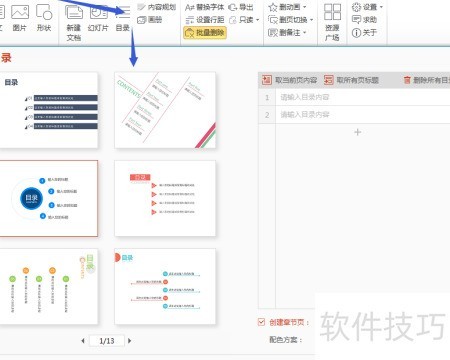This screenshot has height=360, width=450.
Task: Select the blue circle 目录 template thumbnail
Action: (49, 199)
